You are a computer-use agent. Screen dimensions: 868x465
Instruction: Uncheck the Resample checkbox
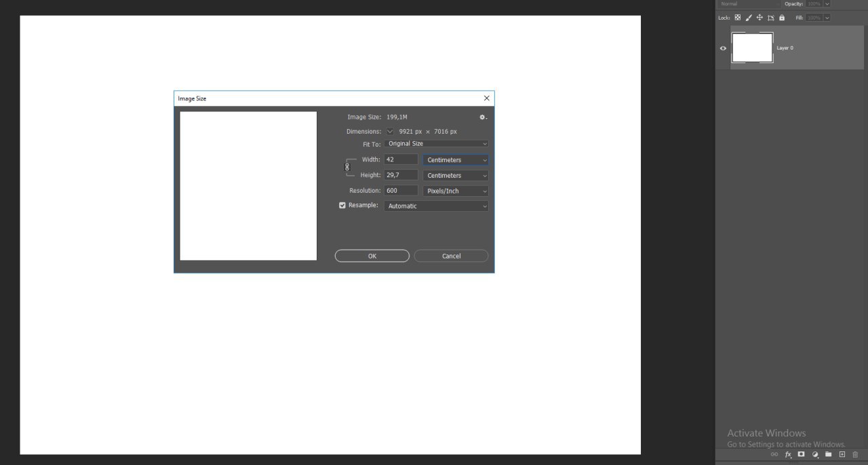(x=342, y=205)
